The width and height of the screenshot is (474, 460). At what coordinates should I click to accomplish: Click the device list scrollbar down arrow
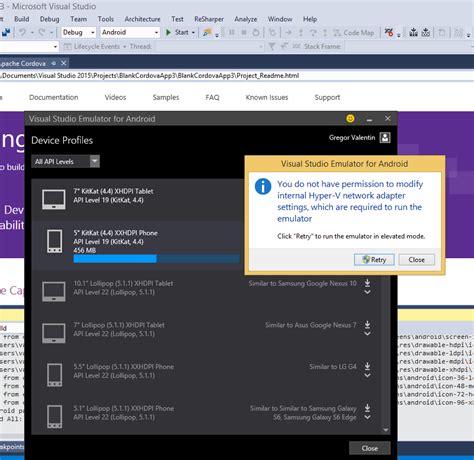(x=386, y=430)
